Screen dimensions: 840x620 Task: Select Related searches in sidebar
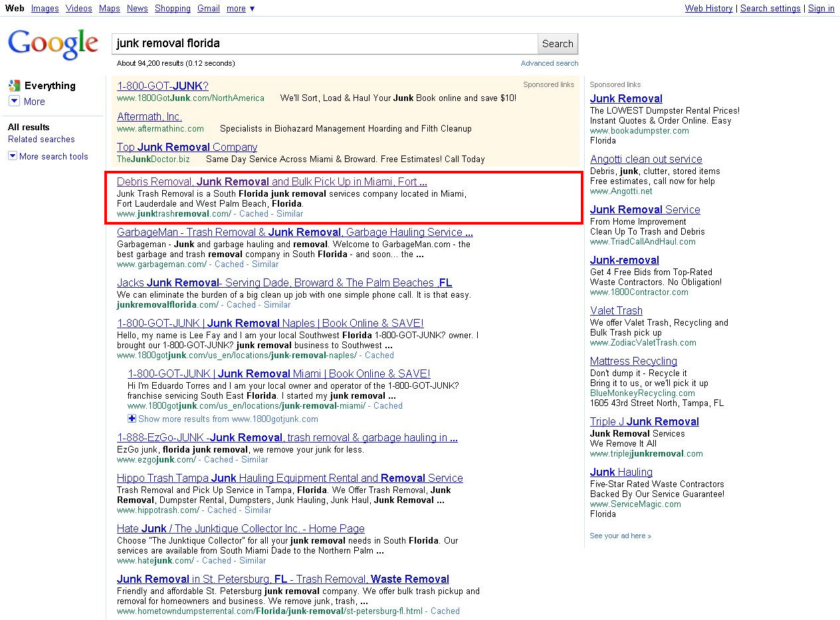[x=41, y=140]
